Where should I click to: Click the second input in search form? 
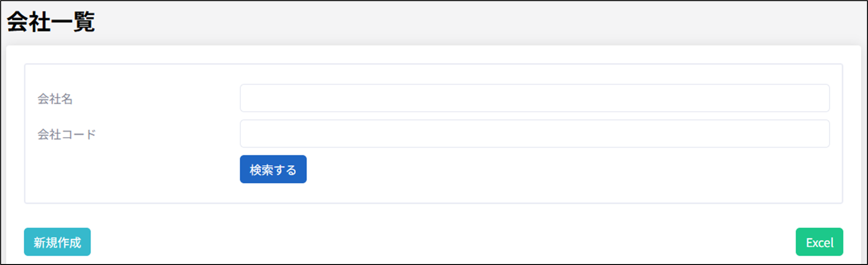pos(534,134)
